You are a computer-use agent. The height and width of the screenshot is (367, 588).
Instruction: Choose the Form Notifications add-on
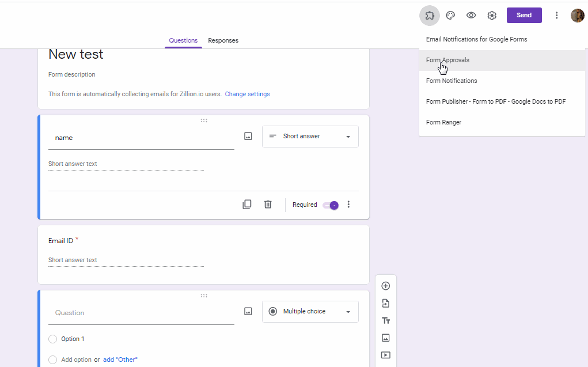click(502, 81)
